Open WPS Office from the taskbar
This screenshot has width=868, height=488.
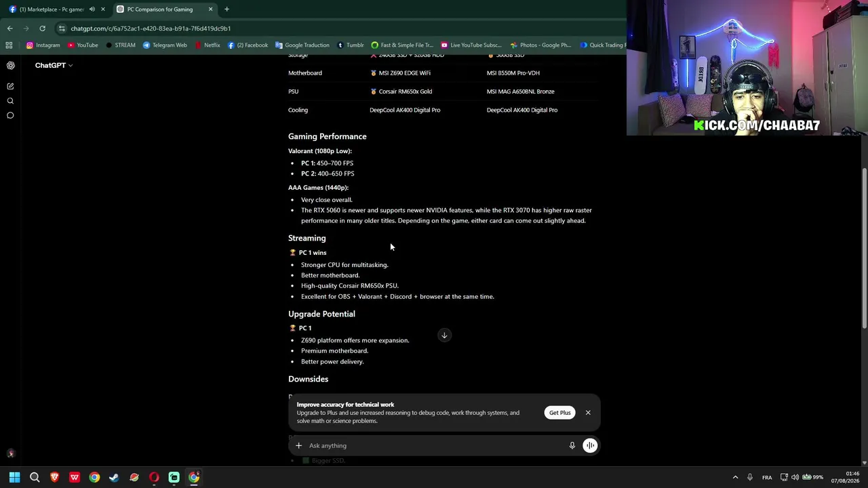75,477
